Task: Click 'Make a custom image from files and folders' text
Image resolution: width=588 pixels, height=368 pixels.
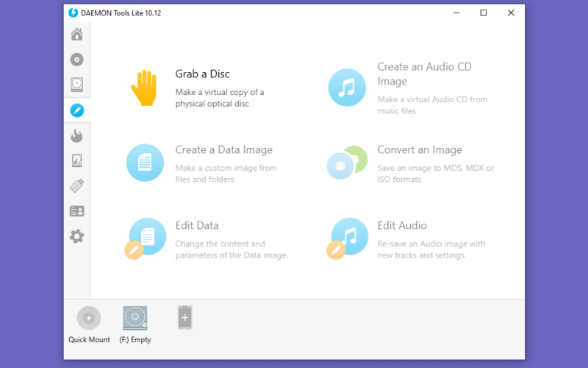Action: (226, 174)
